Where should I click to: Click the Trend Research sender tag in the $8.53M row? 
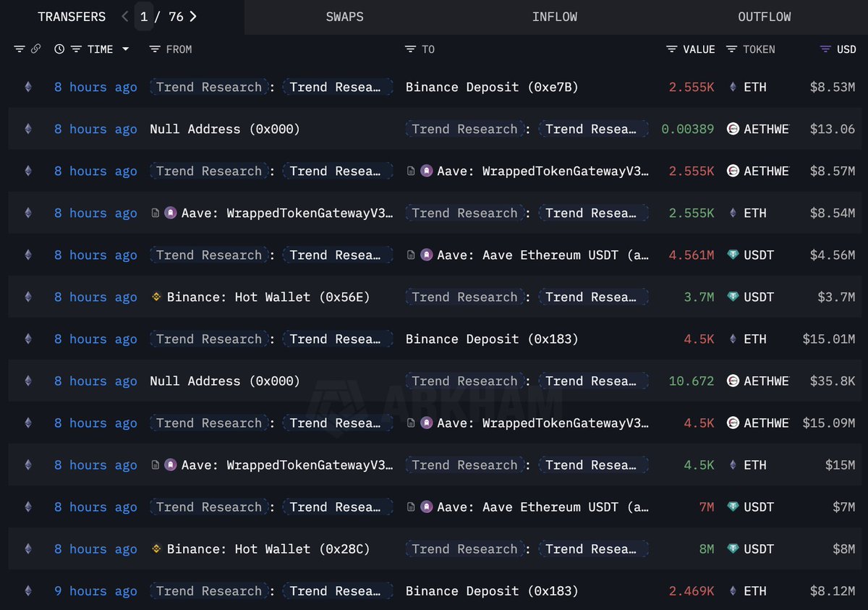[209, 87]
